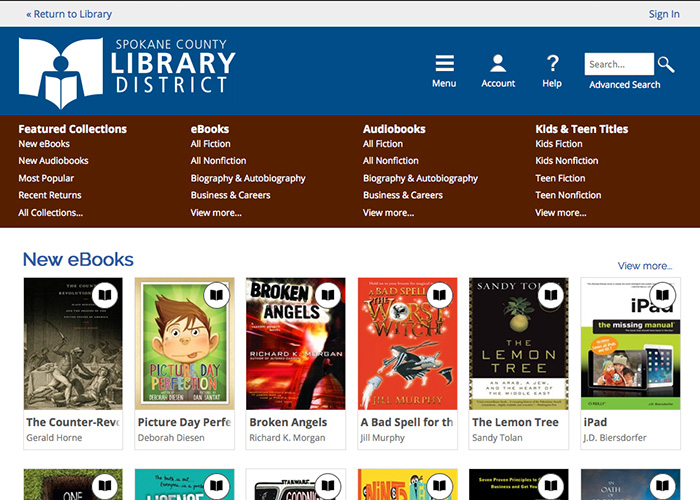This screenshot has width=700, height=500.
Task: Select Teen Fiction
Action: click(x=560, y=178)
